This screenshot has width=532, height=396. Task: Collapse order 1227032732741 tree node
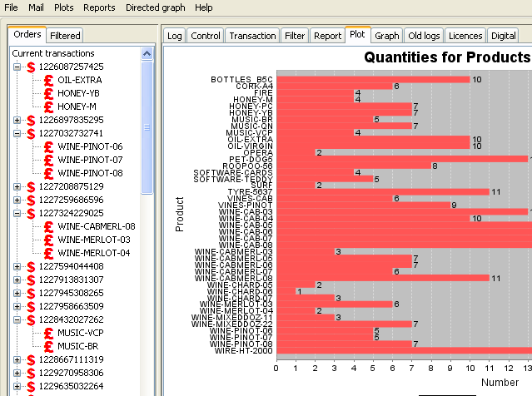[x=17, y=133]
